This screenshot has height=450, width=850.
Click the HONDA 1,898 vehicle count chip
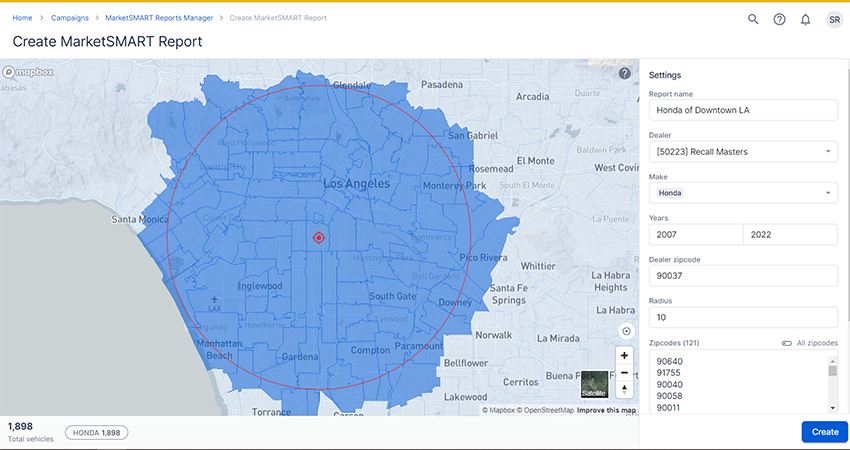[96, 433]
